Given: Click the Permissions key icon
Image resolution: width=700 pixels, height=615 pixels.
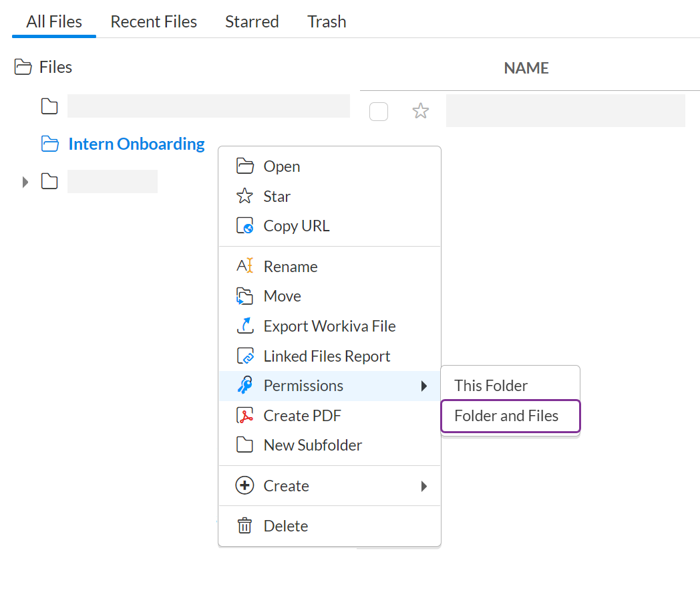Looking at the screenshot, I should [245, 386].
